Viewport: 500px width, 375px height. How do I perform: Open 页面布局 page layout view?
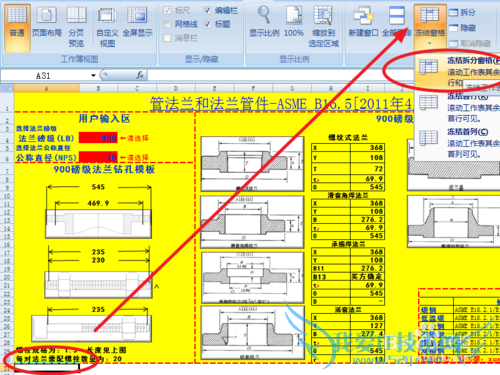47,23
